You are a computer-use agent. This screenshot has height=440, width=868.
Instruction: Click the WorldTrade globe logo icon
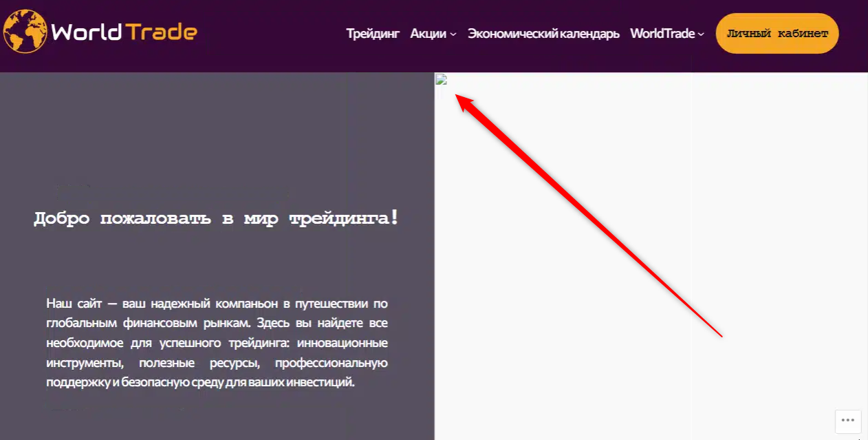[25, 32]
